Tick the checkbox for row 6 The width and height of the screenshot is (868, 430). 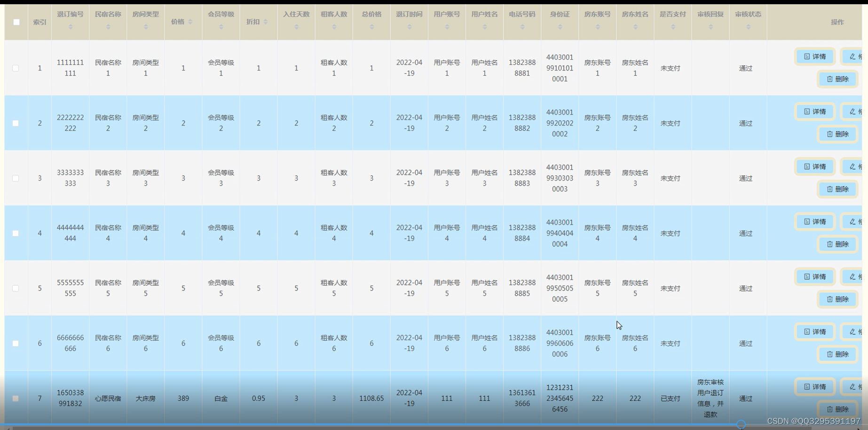(x=16, y=344)
